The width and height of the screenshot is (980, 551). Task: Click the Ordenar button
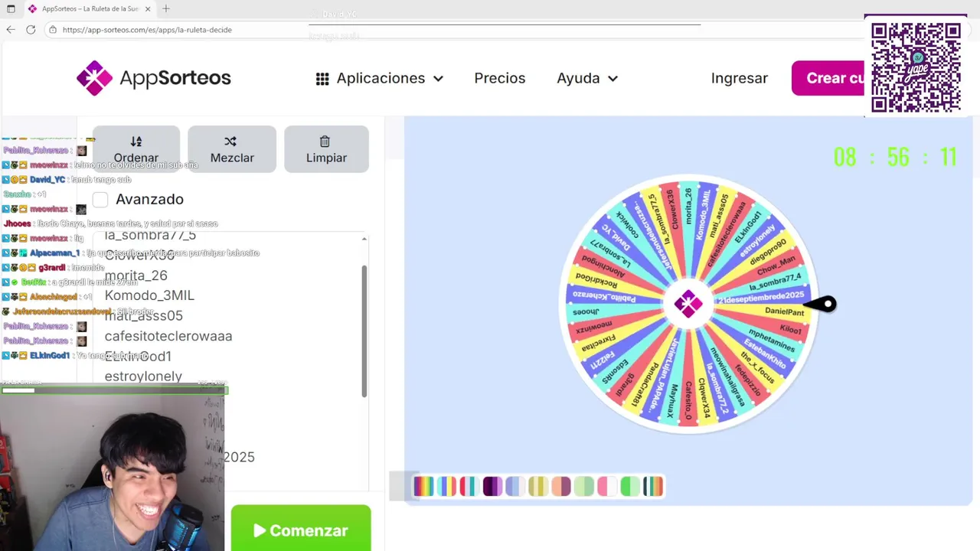[x=136, y=149]
